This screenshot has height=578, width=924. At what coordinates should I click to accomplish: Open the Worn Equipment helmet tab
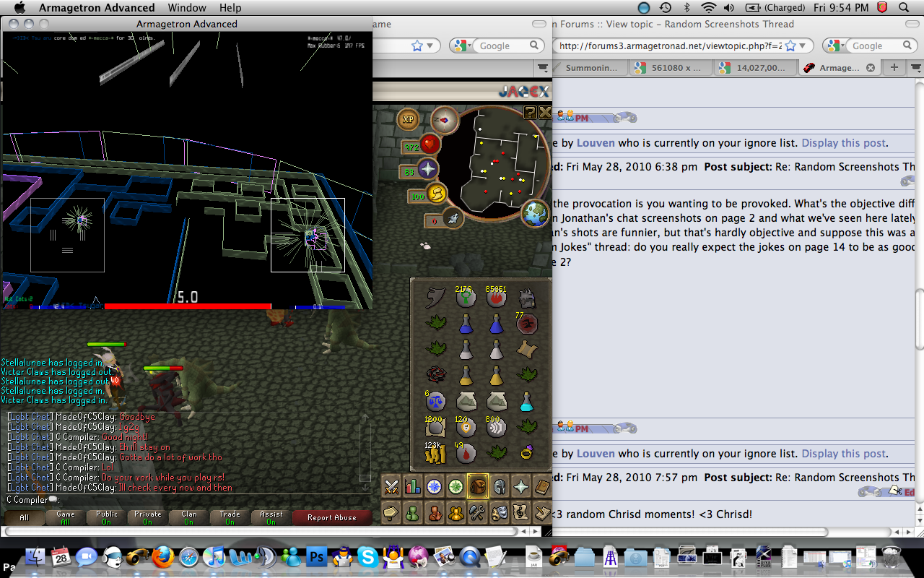pyautogui.click(x=499, y=487)
